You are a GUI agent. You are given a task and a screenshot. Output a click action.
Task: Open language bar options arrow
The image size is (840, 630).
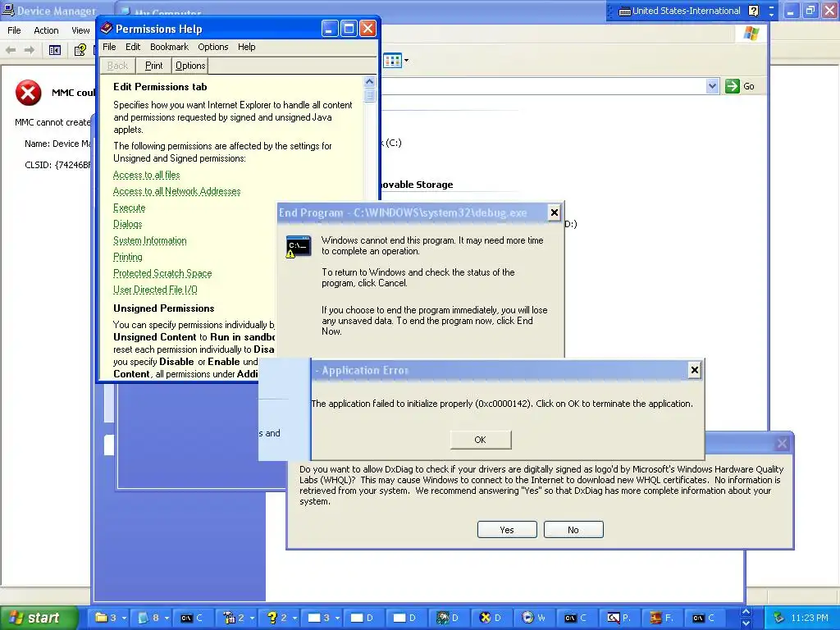click(x=771, y=14)
